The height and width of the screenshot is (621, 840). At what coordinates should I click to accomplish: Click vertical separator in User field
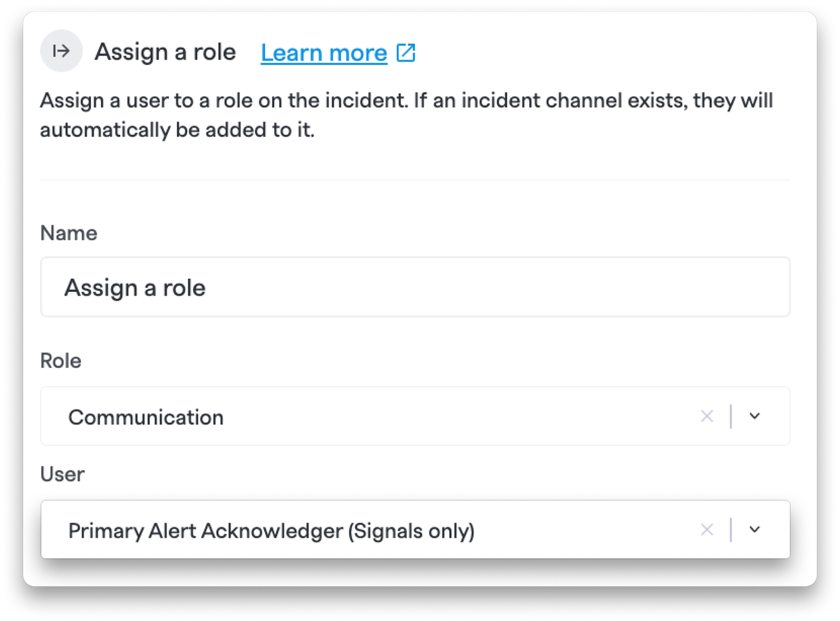[731, 530]
